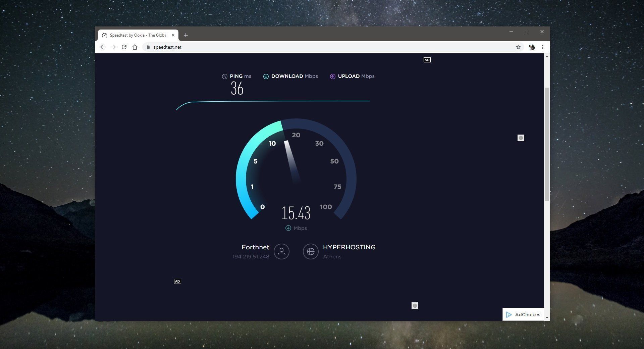Click the AdChoices link
Screen dimensions: 644x349
[x=527, y=314]
